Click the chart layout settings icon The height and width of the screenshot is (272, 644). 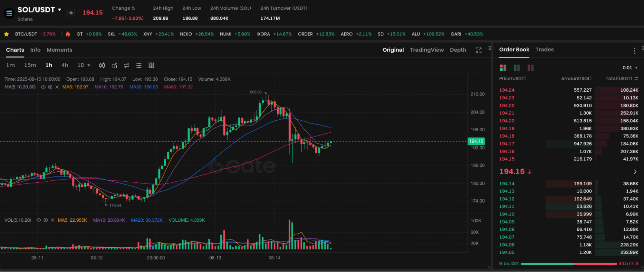[x=151, y=65]
